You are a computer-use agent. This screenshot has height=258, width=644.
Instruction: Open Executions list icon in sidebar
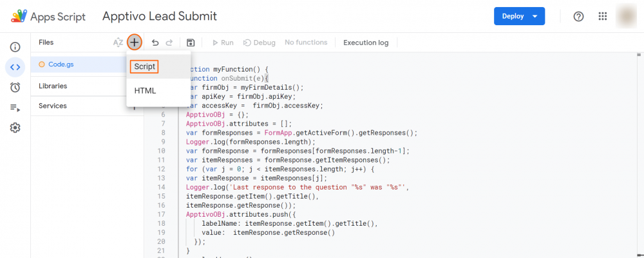point(15,108)
